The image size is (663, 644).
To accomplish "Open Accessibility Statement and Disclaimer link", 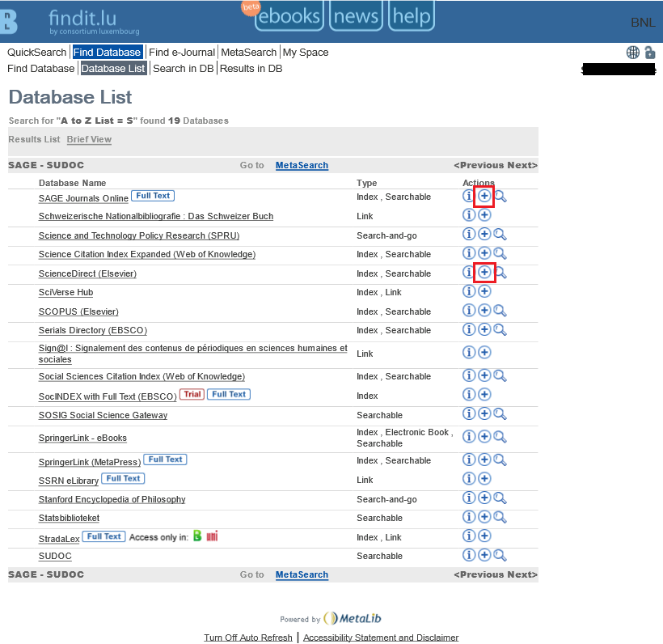I will 381,638.
